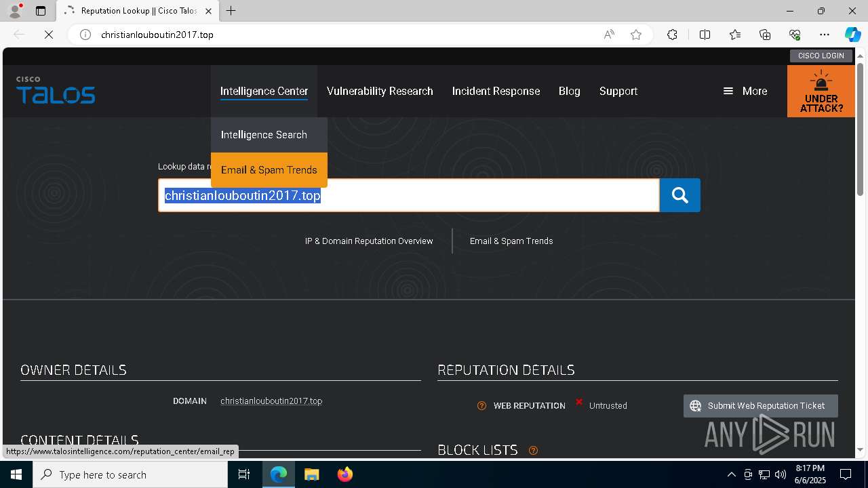This screenshot has width=868, height=488.
Task: Click the browser back arrow
Action: point(19,35)
